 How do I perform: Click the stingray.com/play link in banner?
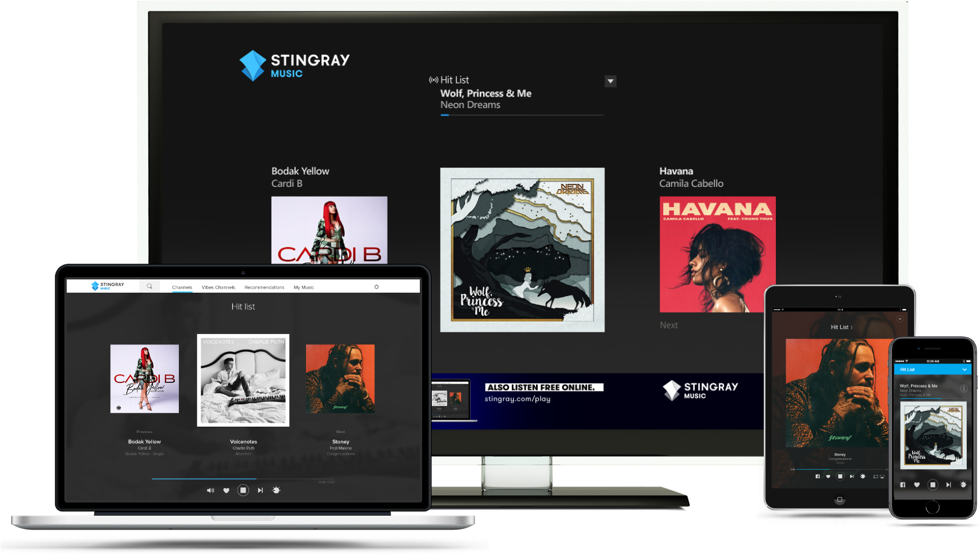pos(518,399)
